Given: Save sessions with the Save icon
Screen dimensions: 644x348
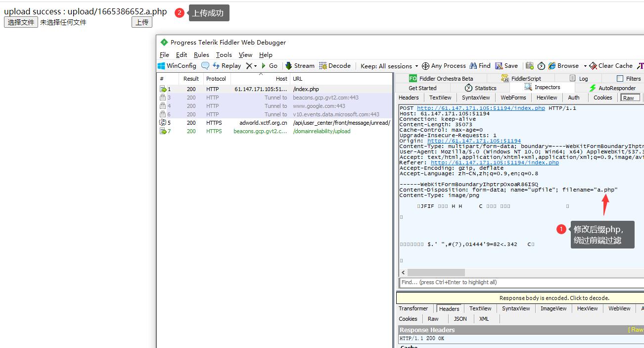Looking at the screenshot, I should click(x=506, y=66).
